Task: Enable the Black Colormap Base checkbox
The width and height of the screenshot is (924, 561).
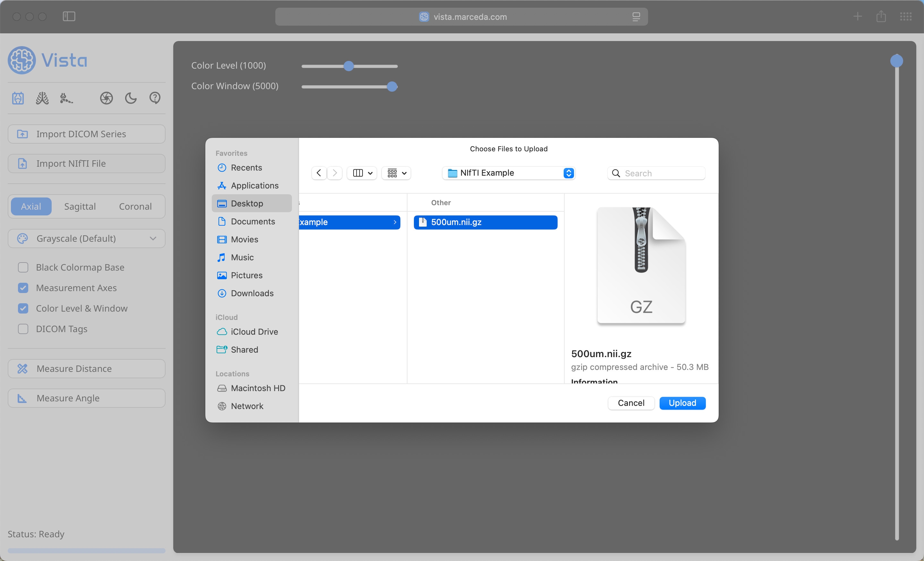Action: click(23, 267)
